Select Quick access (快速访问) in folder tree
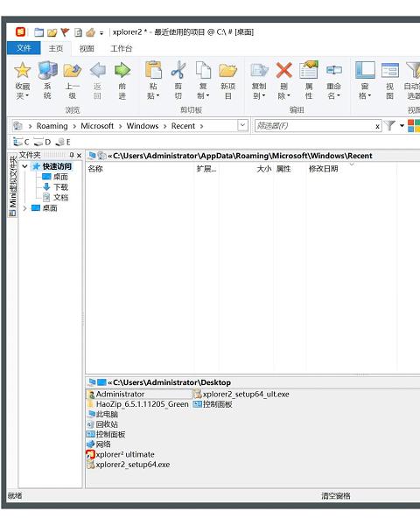The width and height of the screenshot is (420, 525). coord(57,166)
